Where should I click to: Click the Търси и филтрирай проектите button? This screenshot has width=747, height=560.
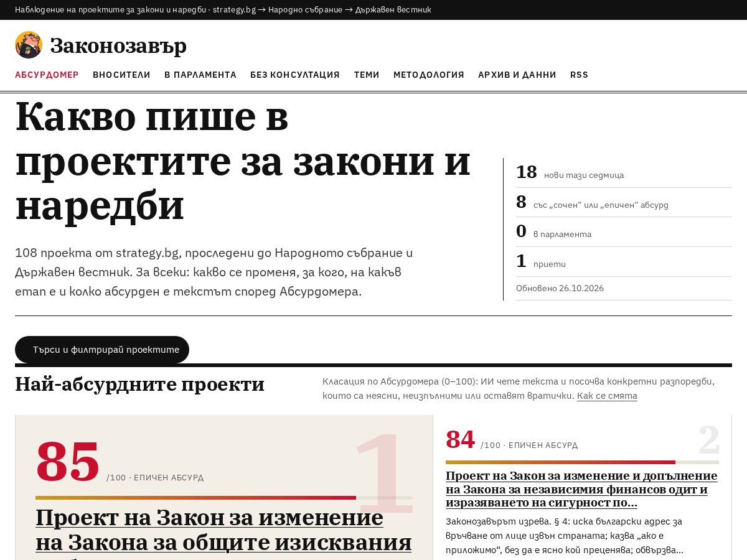click(102, 350)
